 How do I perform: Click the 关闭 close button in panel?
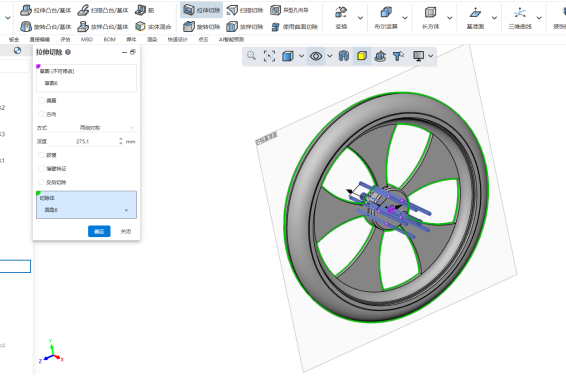(126, 231)
